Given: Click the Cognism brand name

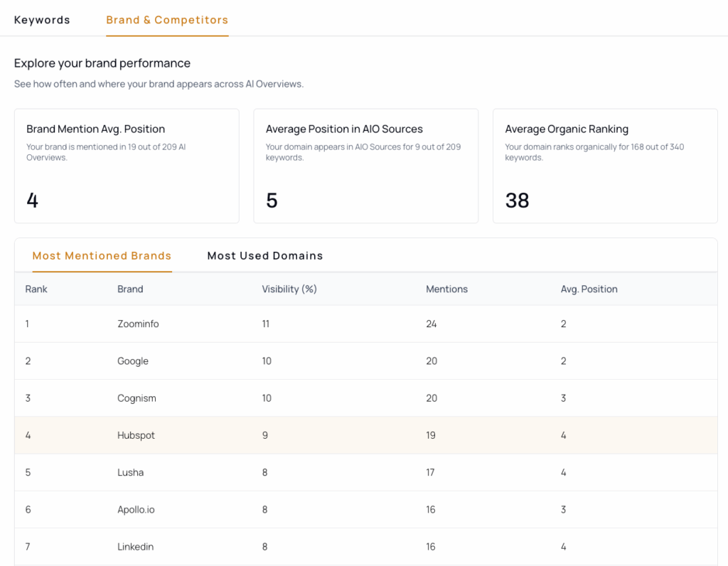Looking at the screenshot, I should [136, 398].
